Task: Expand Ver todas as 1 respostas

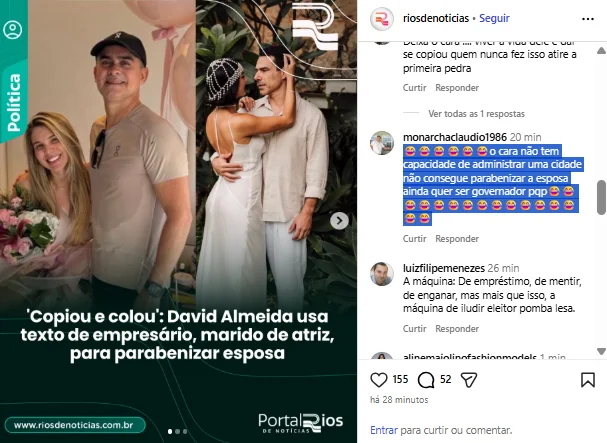Action: point(476,114)
